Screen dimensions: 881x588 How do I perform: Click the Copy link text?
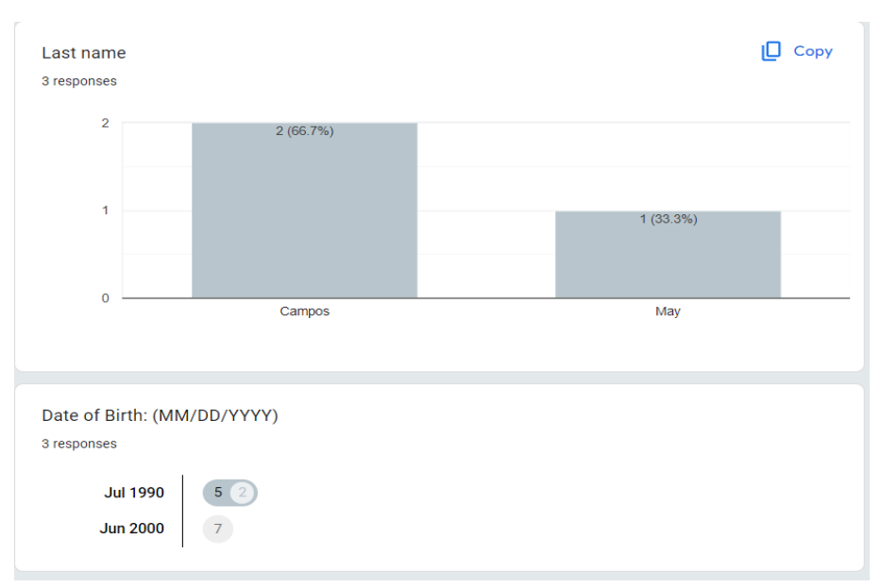pos(813,51)
